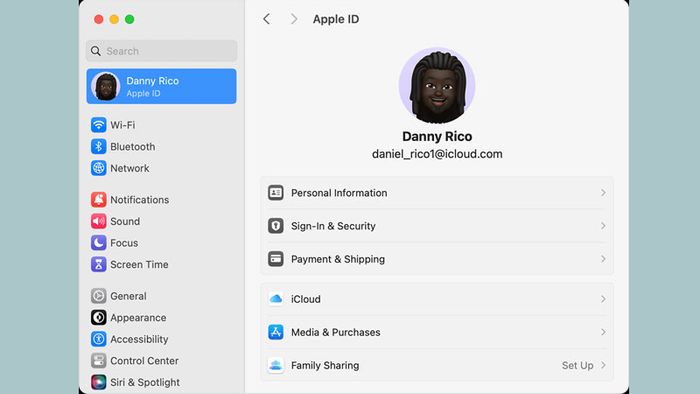This screenshot has height=394, width=700.
Task: Click Siri & Spotlight label in sidebar
Action: 145,382
